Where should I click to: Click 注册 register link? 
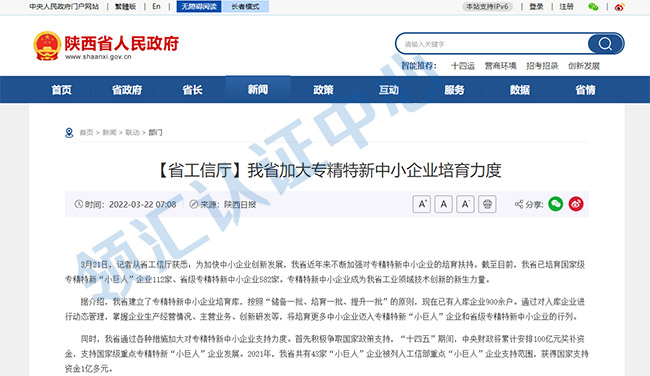click(567, 7)
